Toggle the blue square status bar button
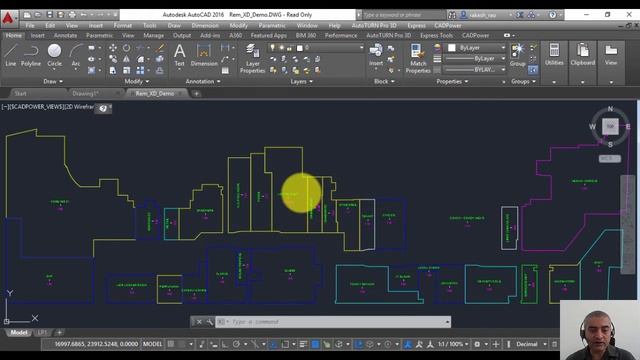 315,344
